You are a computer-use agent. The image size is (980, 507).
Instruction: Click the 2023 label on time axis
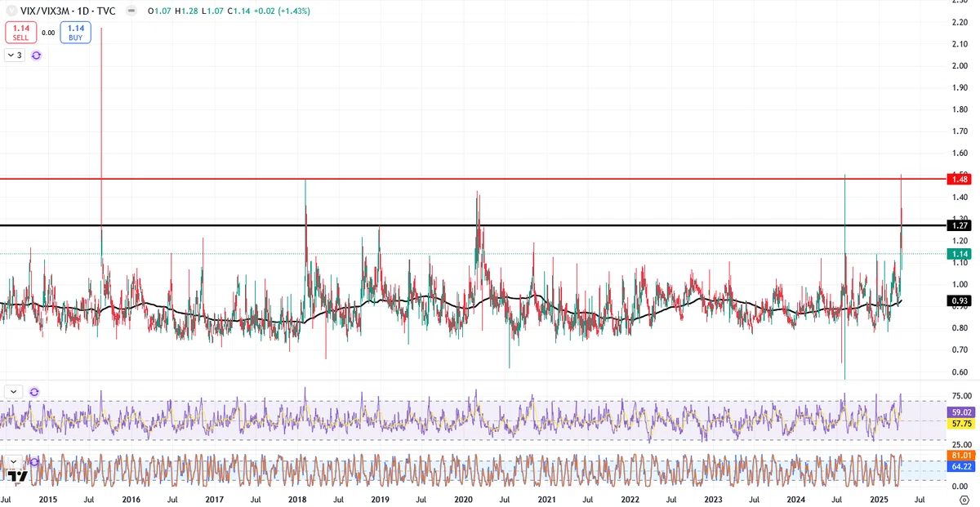point(712,499)
